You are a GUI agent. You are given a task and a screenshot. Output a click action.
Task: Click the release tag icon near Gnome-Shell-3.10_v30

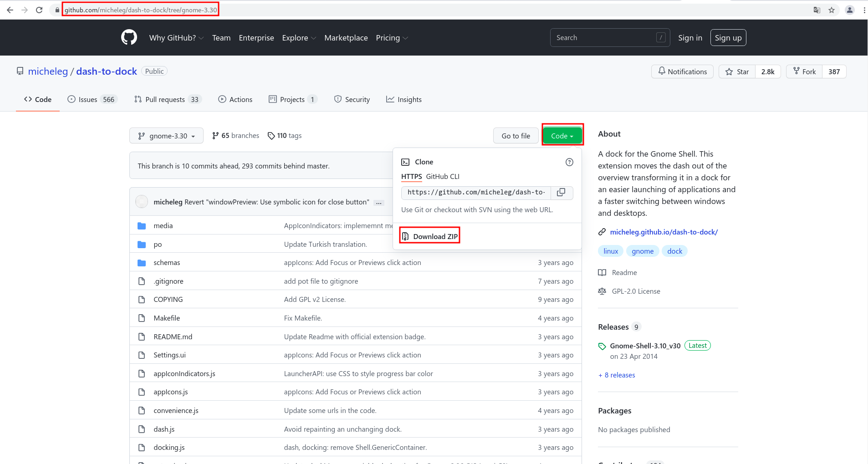tap(602, 347)
